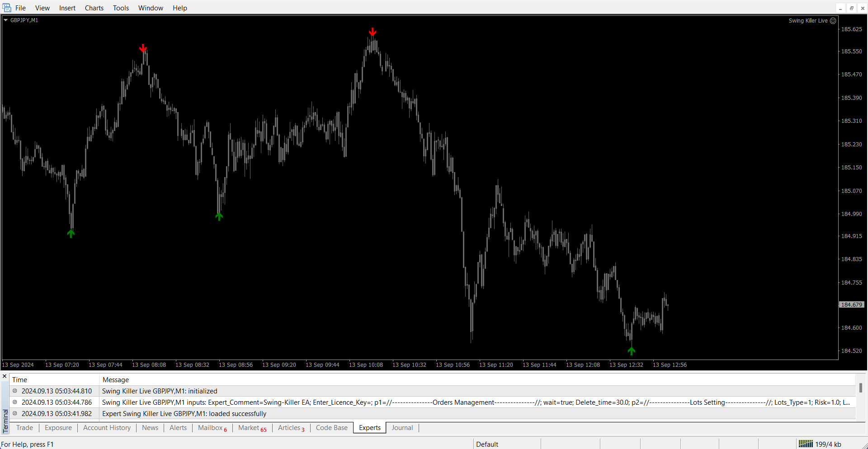
Task: Click the Default profile in status bar
Action: pyautogui.click(x=487, y=444)
